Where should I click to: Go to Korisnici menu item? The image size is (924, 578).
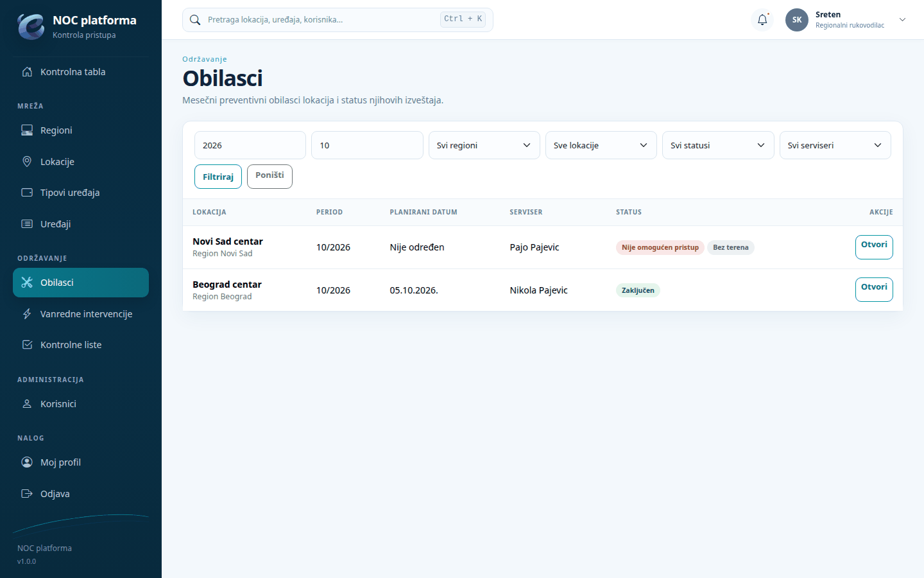81,404
